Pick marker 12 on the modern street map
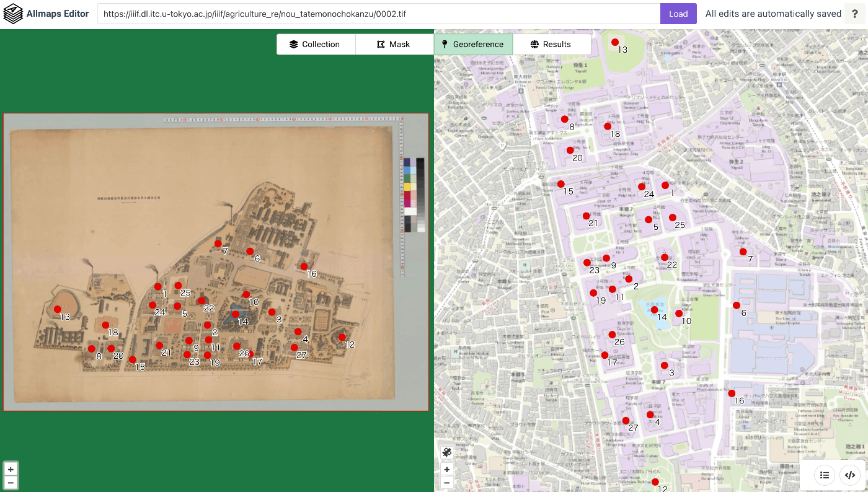Viewport: 868px width, 492px height. point(655,482)
